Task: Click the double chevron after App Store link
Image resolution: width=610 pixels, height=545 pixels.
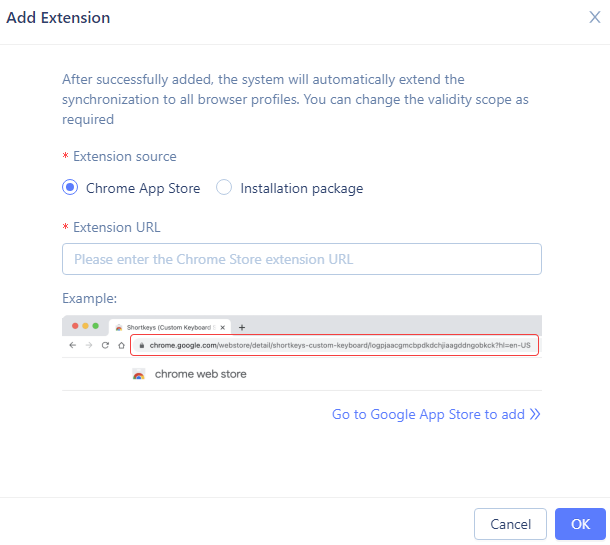Action: pyautogui.click(x=535, y=414)
